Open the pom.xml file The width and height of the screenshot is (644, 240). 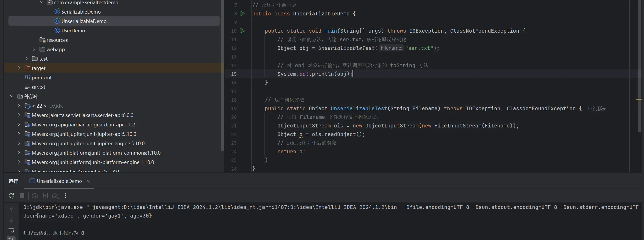(x=41, y=78)
